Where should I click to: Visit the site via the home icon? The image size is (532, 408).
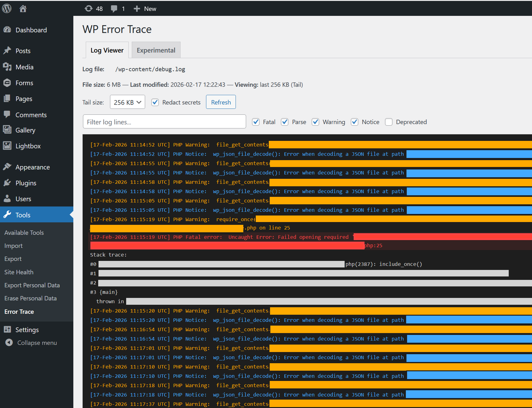(x=23, y=8)
